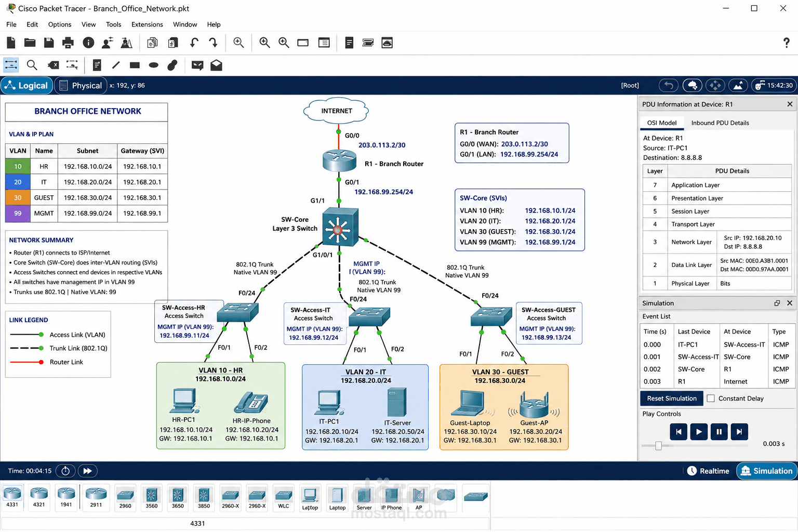Click Fast Forward Time button
Screen dimensions: 798x532
pos(88,471)
